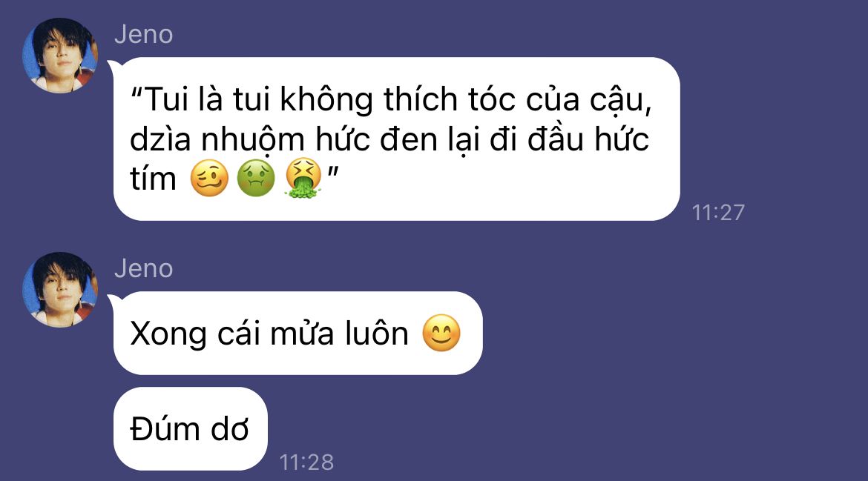Select the closing quotation mark after emojis
The height and width of the screenshot is (481, 868).
tap(332, 171)
